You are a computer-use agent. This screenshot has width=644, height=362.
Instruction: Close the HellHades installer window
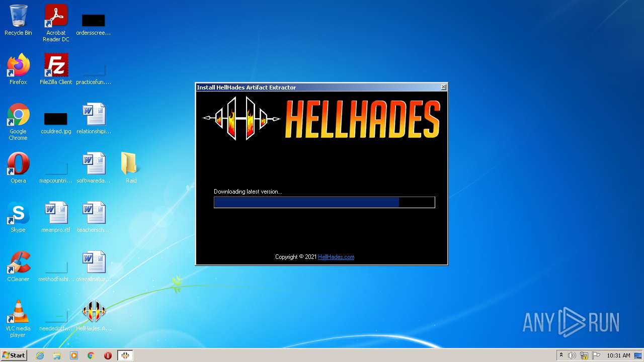(x=443, y=87)
